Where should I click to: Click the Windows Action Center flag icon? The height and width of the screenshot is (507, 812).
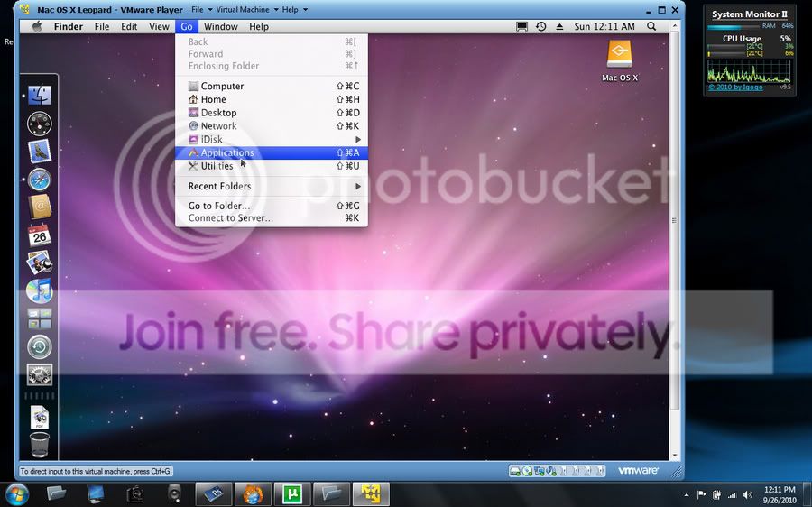(x=702, y=494)
